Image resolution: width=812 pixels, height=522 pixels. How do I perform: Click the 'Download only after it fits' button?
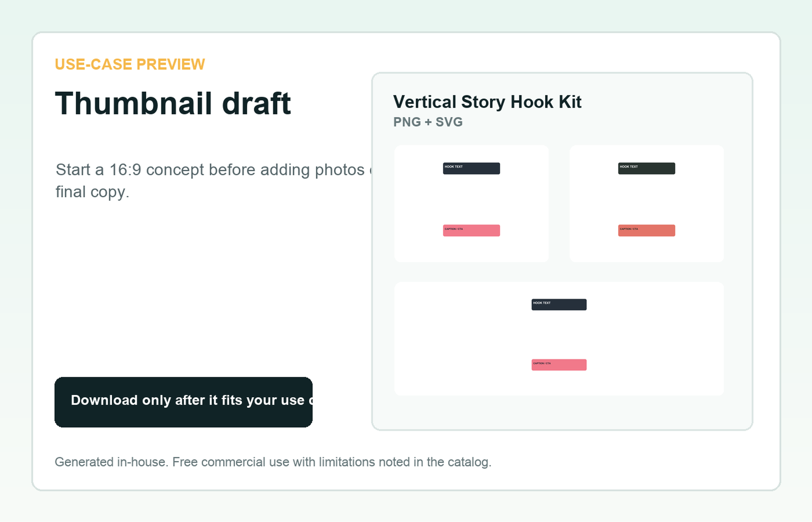(183, 402)
